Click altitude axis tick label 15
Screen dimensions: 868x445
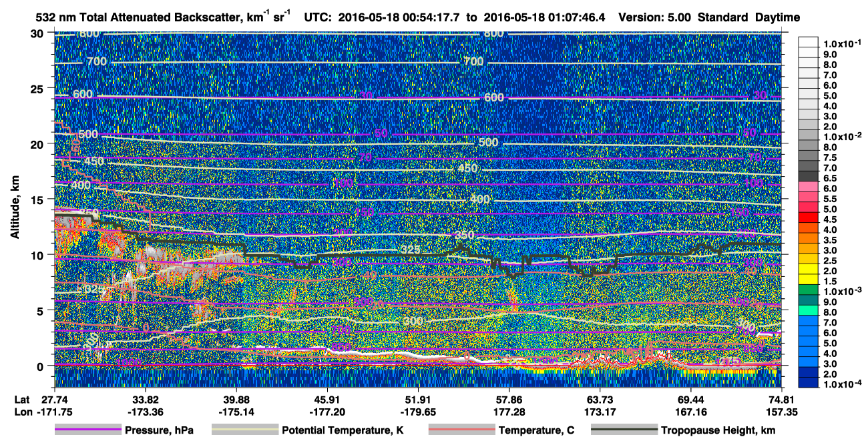[36, 199]
